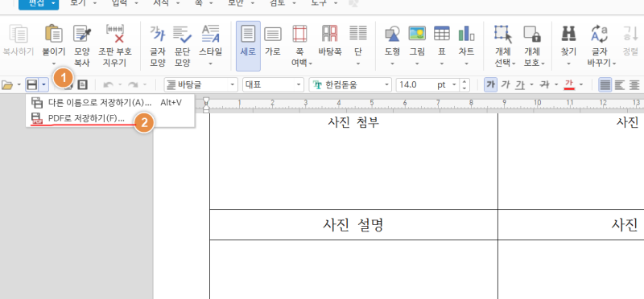The width and height of the screenshot is (644, 299).
Task: Open the pt font size unit dropdown
Action: click(x=454, y=85)
